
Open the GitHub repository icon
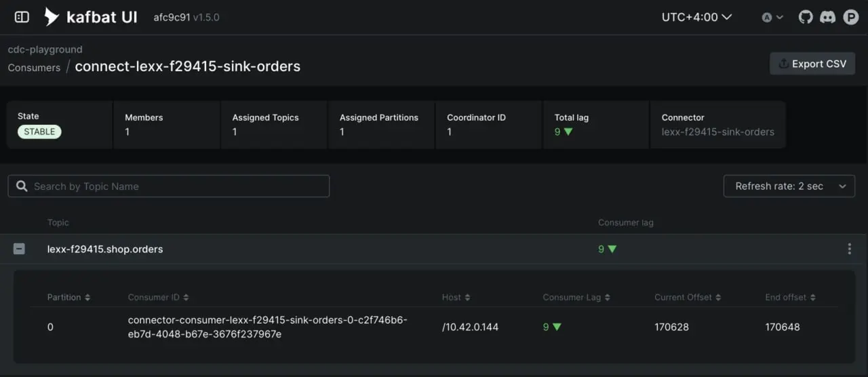[806, 17]
